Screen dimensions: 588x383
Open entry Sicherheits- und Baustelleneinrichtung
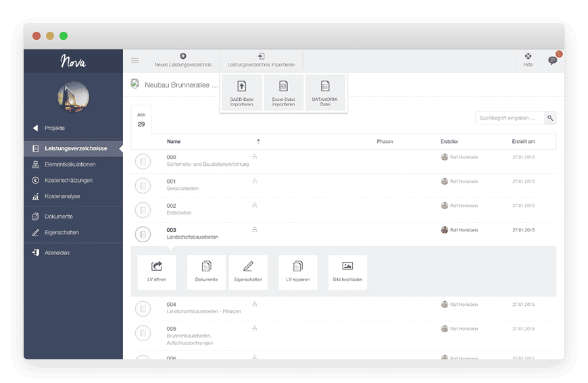click(207, 164)
